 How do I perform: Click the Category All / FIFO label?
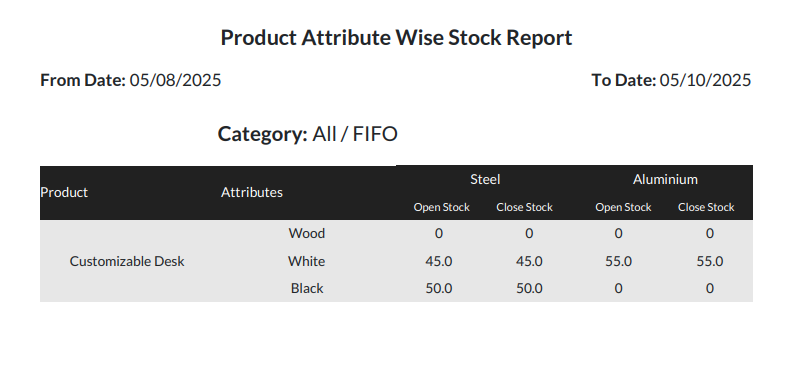tap(307, 134)
